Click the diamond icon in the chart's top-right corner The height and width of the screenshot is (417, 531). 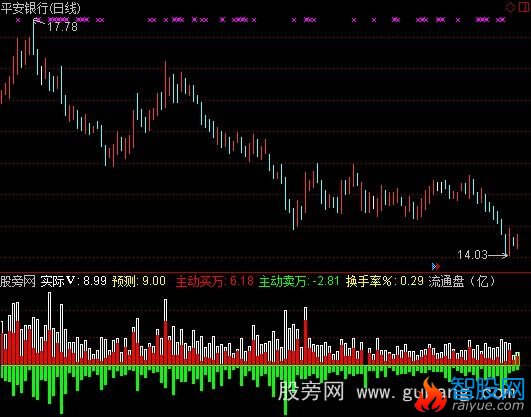pos(510,7)
